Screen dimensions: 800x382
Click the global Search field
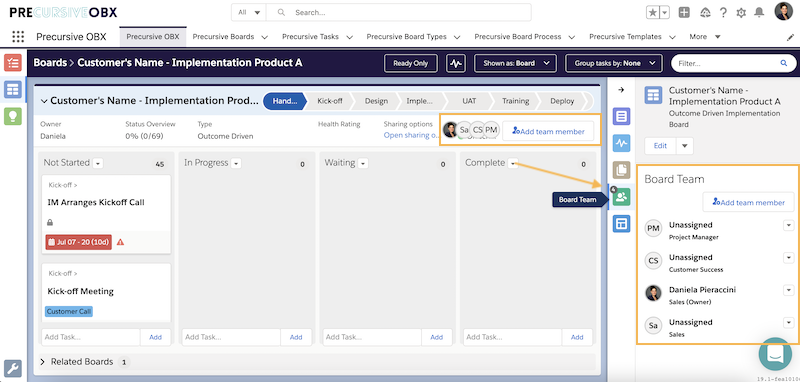[398, 12]
